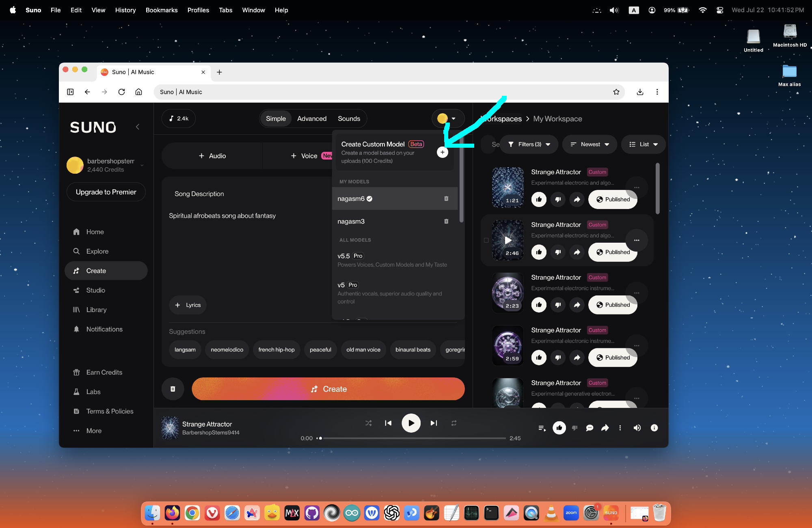Switch to the Advanced tab
Screen dimensions: 812x528
tap(312, 119)
